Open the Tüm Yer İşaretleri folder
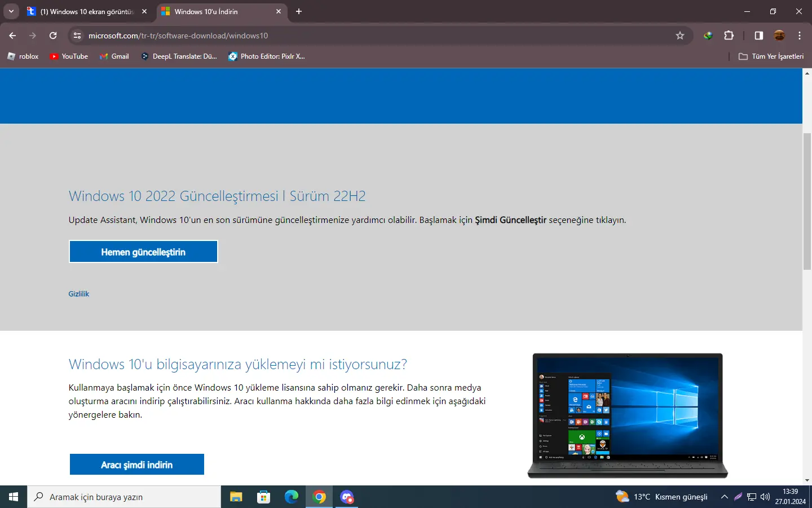812x508 pixels. pyautogui.click(x=771, y=56)
